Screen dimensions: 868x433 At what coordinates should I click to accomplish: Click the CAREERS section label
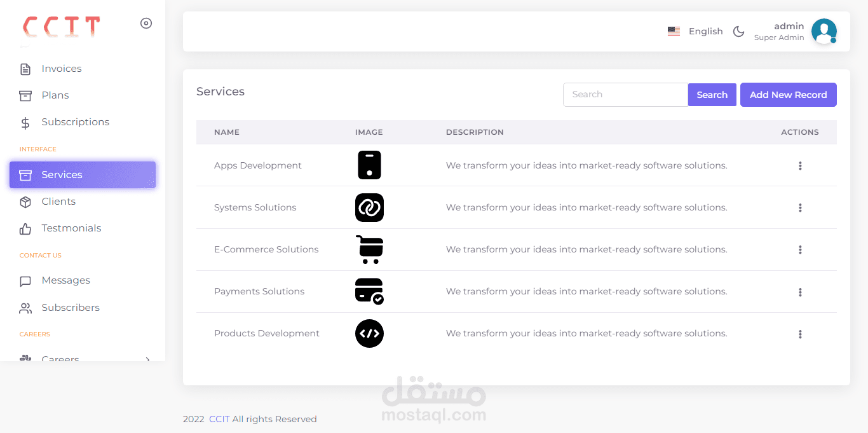35,334
